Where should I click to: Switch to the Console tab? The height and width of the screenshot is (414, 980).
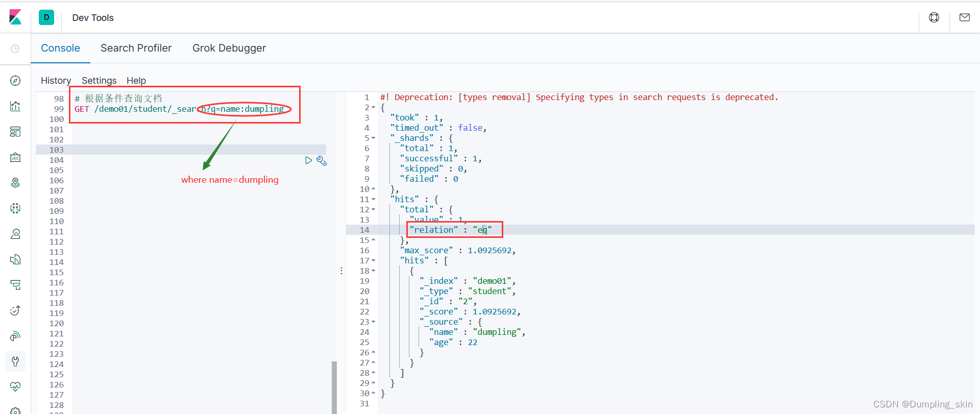coord(60,48)
